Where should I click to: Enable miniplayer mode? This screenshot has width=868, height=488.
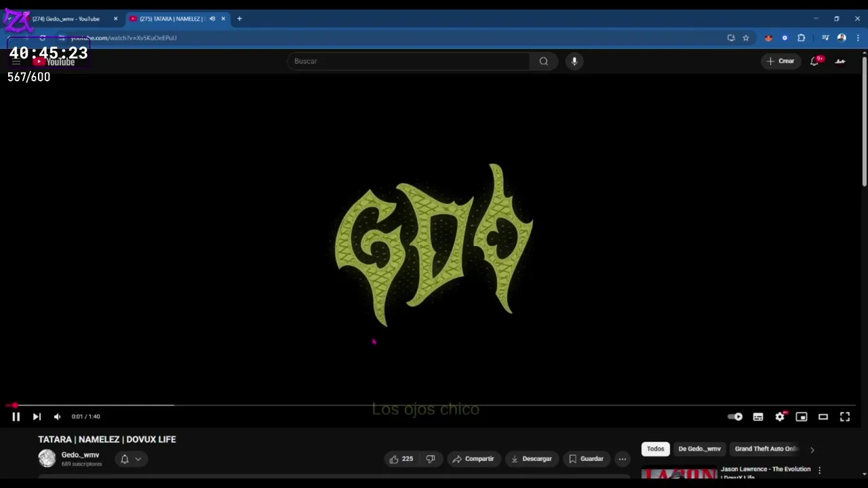coord(802,417)
